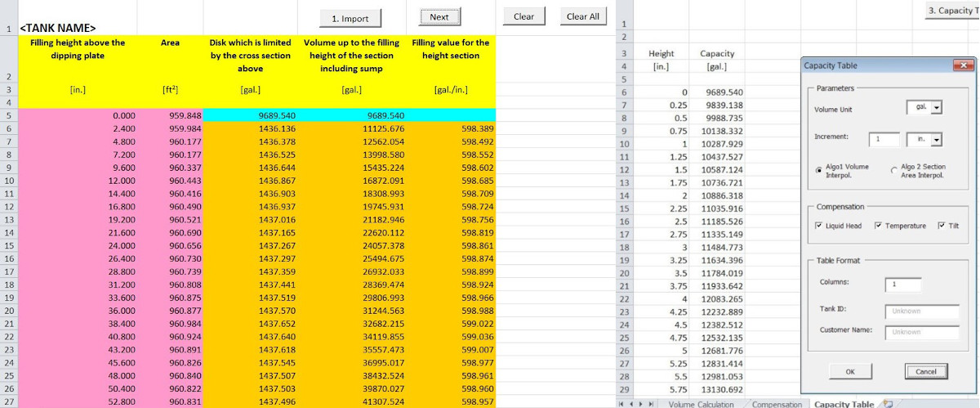Click the '3. Capacity' button at top right
The width and height of the screenshot is (980, 408).
pos(952,11)
